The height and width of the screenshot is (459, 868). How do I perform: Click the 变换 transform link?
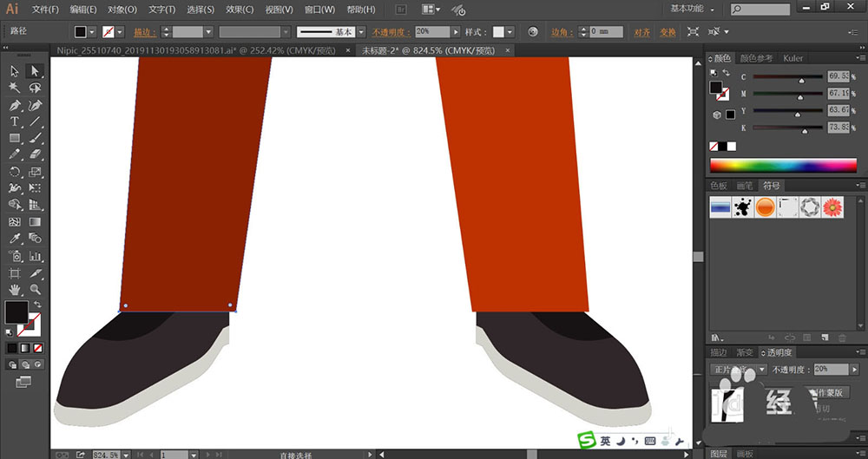coord(667,32)
